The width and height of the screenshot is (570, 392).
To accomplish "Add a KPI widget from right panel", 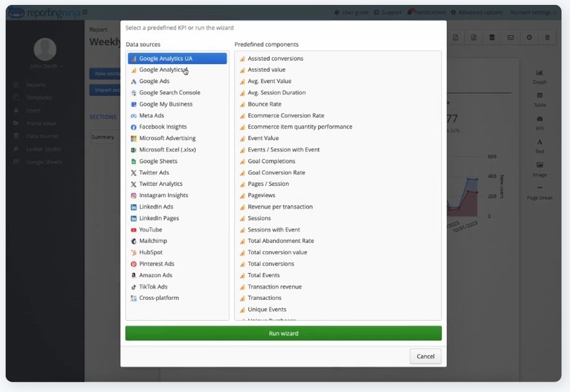I will pyautogui.click(x=540, y=123).
